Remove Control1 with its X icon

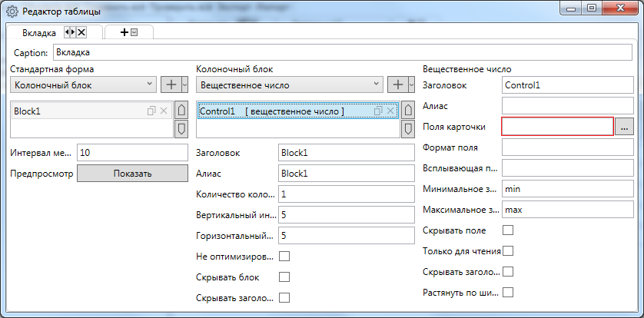click(389, 111)
